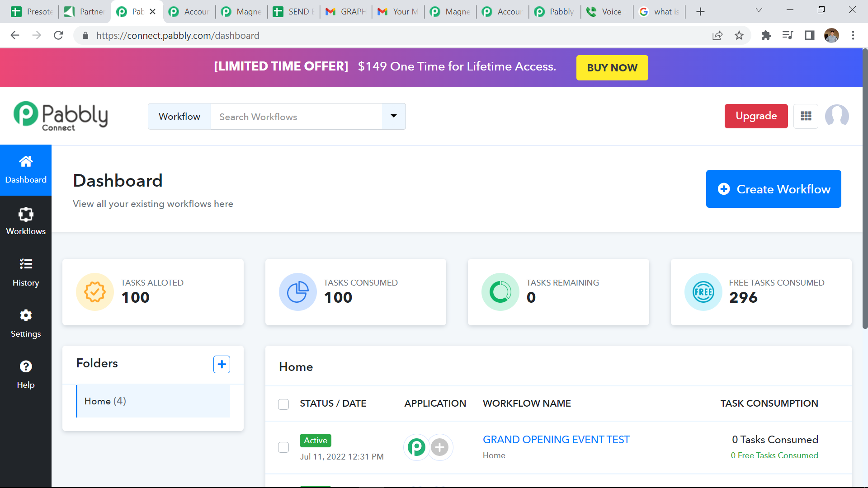Screen dimensions: 868x488
Task: Click the Create Workflow button
Action: 774,189
